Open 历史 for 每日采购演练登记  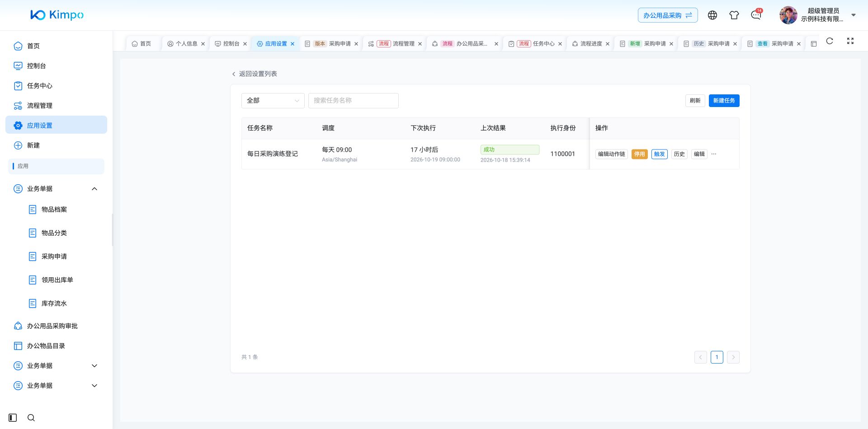point(679,154)
